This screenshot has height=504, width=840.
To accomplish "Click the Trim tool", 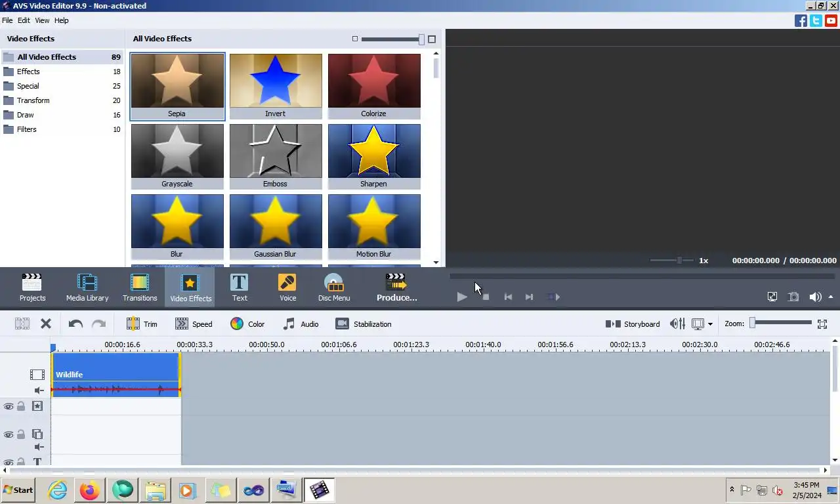I will click(142, 324).
